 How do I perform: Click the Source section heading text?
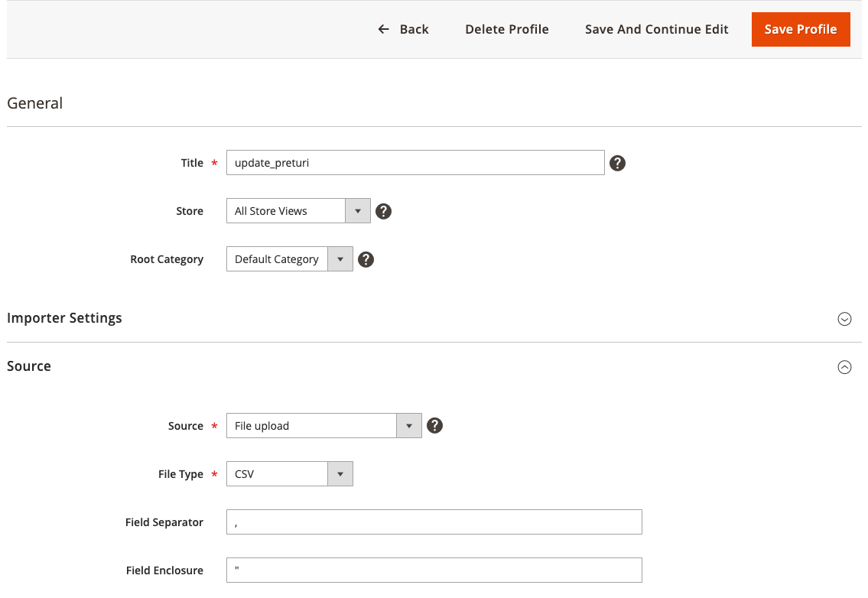pyautogui.click(x=29, y=366)
